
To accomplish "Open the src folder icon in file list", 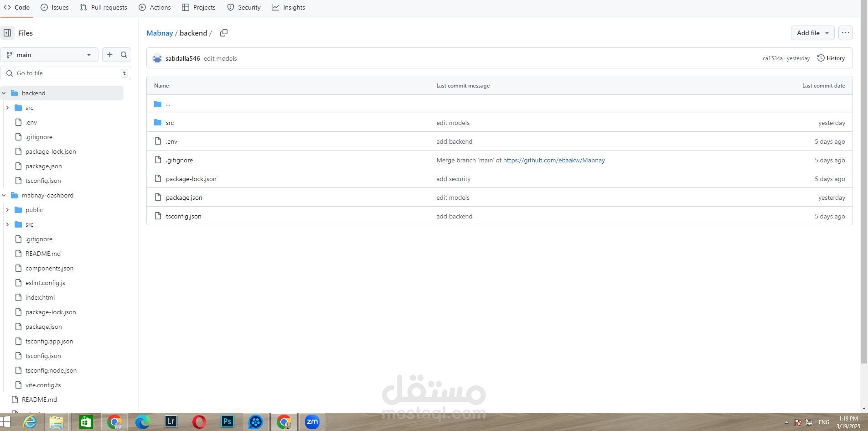I will [x=157, y=122].
